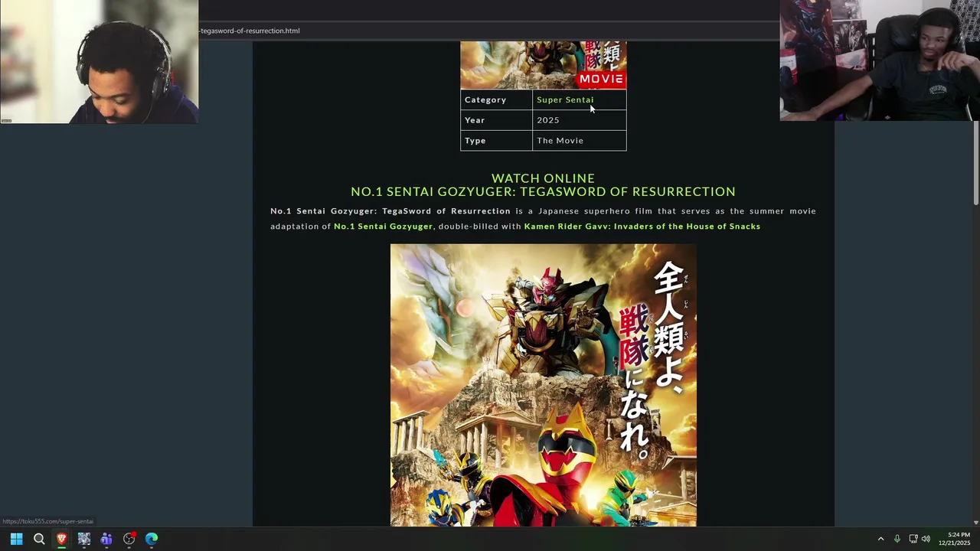Click the large Gozyuger movie poster
The width and height of the screenshot is (980, 551).
point(544,385)
